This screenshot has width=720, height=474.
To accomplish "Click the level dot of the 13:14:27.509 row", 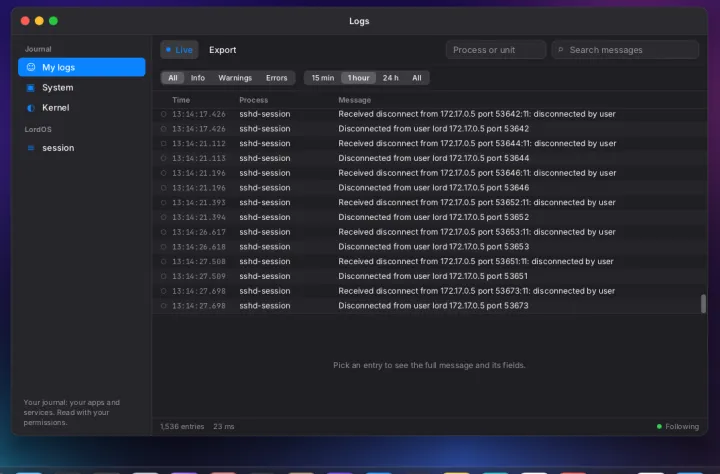I will coord(163,276).
